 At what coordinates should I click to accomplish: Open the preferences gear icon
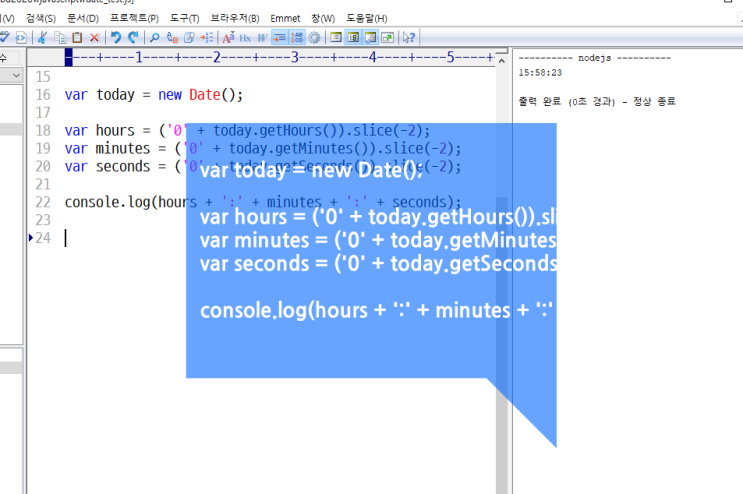tap(314, 37)
